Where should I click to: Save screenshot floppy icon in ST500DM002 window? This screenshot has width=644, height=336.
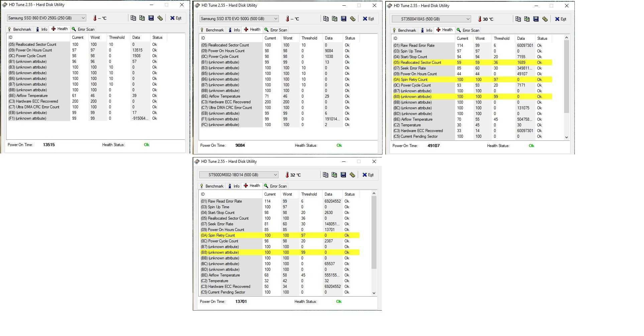tap(343, 175)
